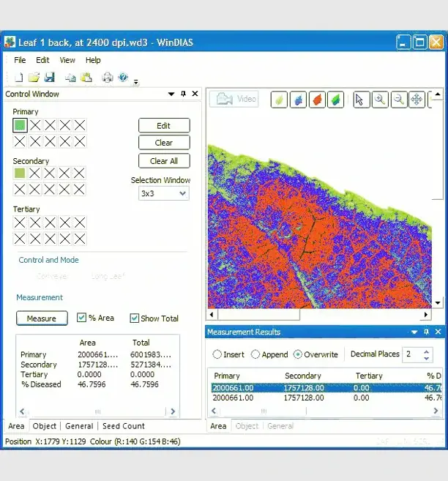Image resolution: width=448 pixels, height=481 pixels.
Task: Click the New file toolbar icon
Action: click(x=19, y=78)
